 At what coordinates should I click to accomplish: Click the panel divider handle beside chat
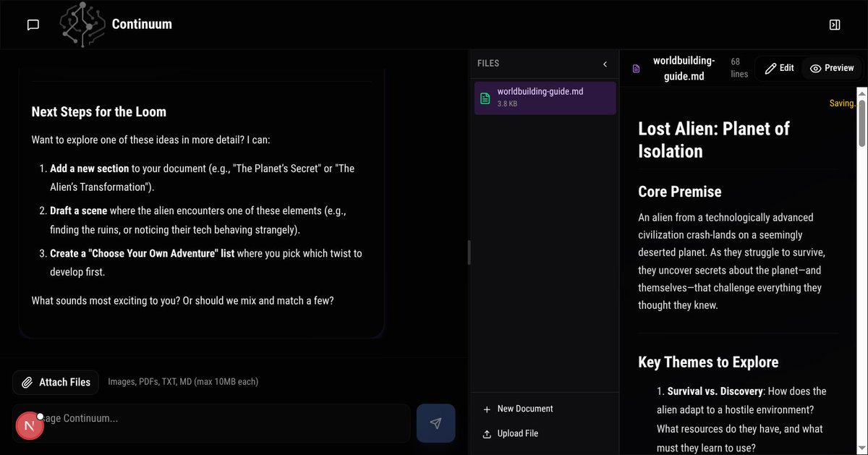(469, 252)
